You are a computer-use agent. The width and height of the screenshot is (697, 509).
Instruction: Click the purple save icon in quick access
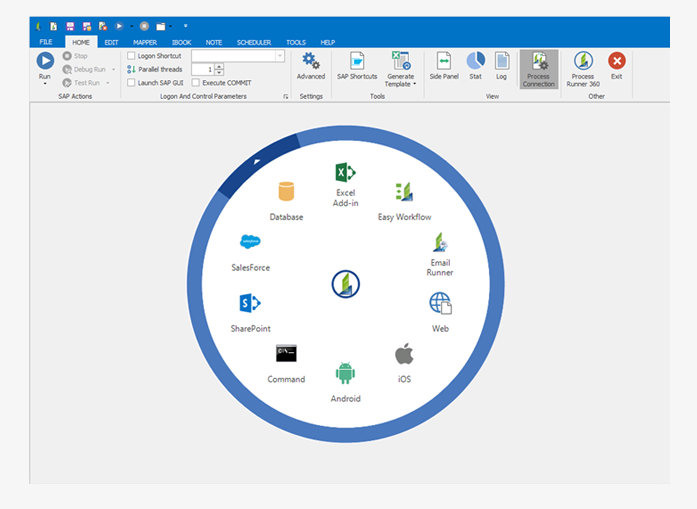click(x=70, y=26)
